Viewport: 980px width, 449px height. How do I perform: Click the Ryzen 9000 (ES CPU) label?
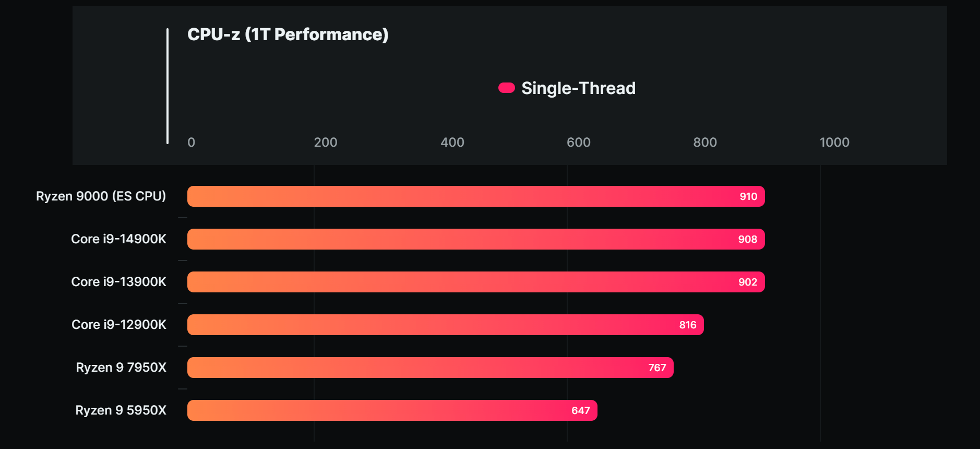click(x=101, y=196)
